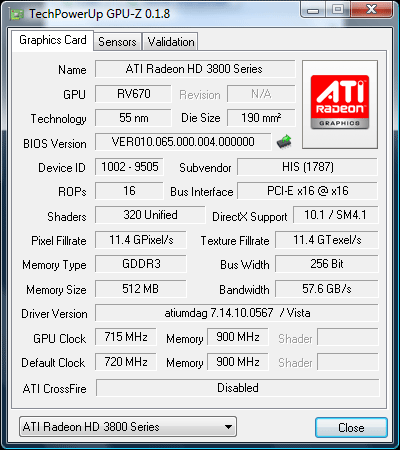Screen dimensions: 400x450
Task: Click the Bandwidth value 57.6 GB/s
Action: 327,289
